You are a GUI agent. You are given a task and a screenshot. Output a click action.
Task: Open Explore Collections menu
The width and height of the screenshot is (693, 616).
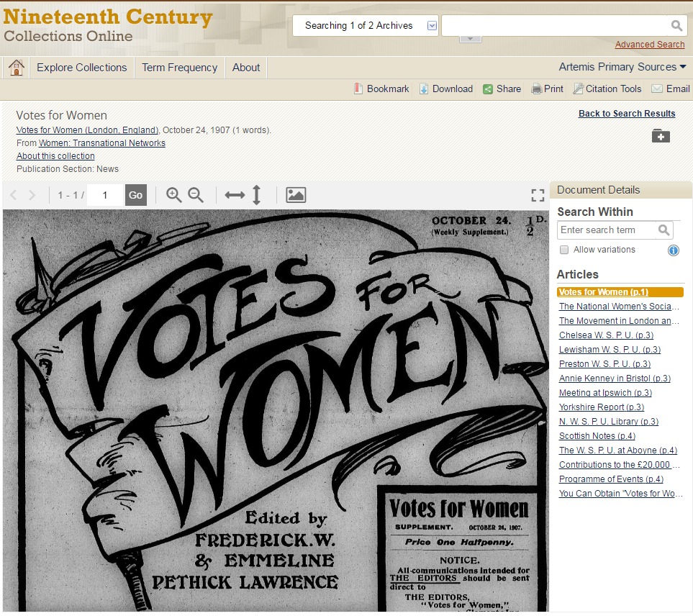pos(82,68)
